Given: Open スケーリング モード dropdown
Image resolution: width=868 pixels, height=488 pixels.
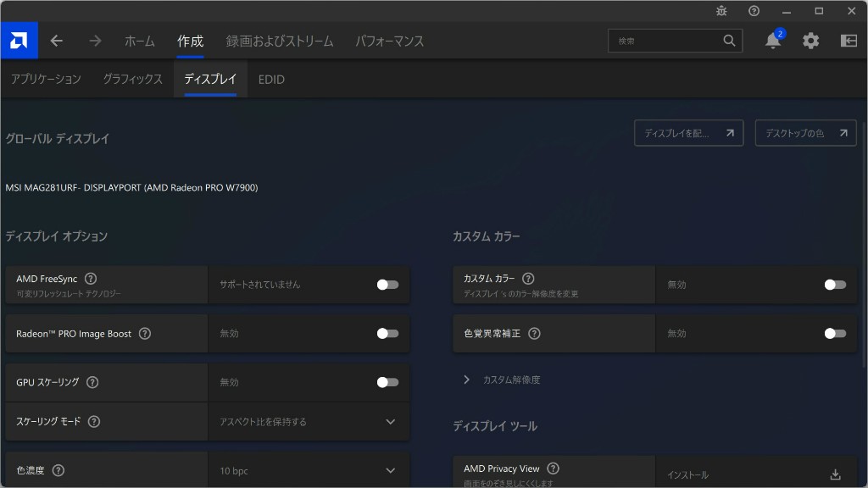Looking at the screenshot, I should (x=309, y=422).
